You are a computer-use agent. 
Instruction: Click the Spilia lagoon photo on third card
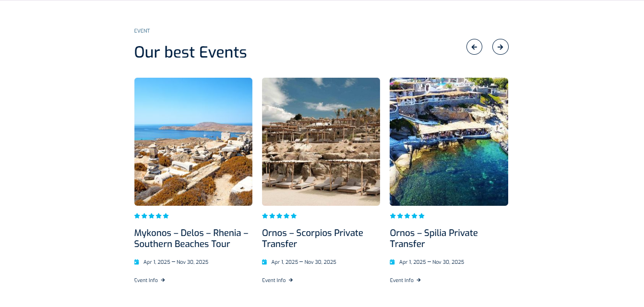[x=449, y=141]
